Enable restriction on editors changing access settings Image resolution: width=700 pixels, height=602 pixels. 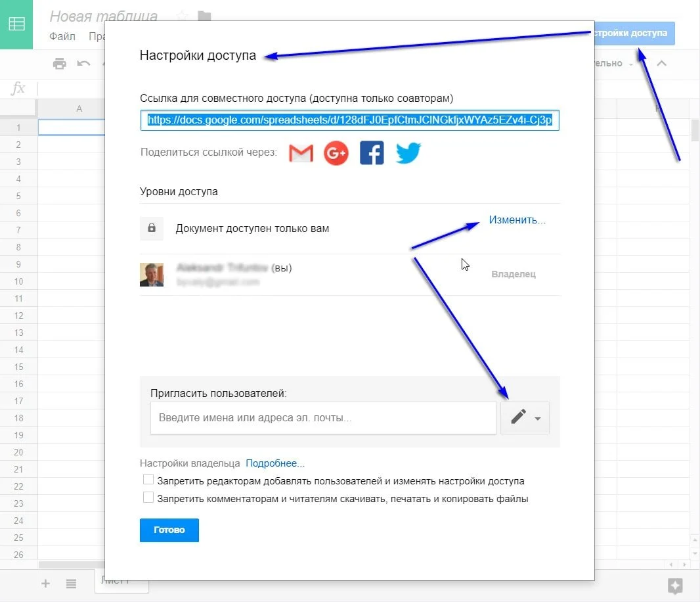coord(148,479)
